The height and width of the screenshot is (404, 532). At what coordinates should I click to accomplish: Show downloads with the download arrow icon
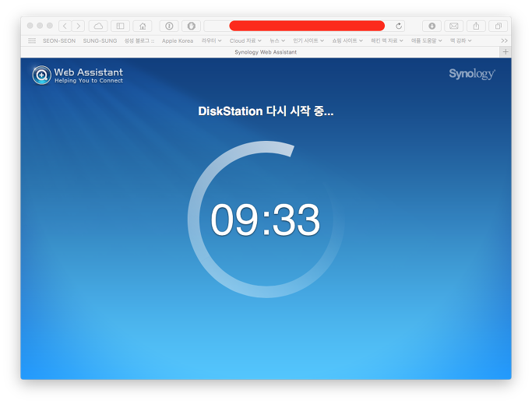pyautogui.click(x=432, y=26)
